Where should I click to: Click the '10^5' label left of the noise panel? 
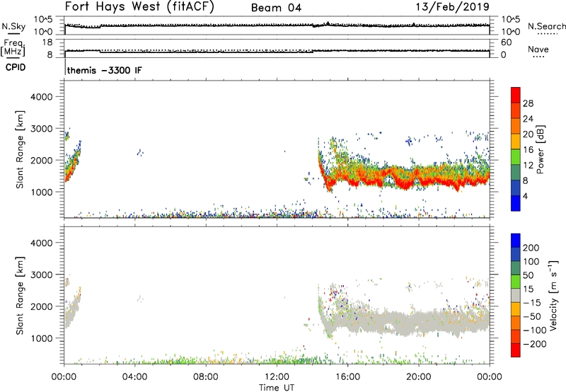[43, 20]
